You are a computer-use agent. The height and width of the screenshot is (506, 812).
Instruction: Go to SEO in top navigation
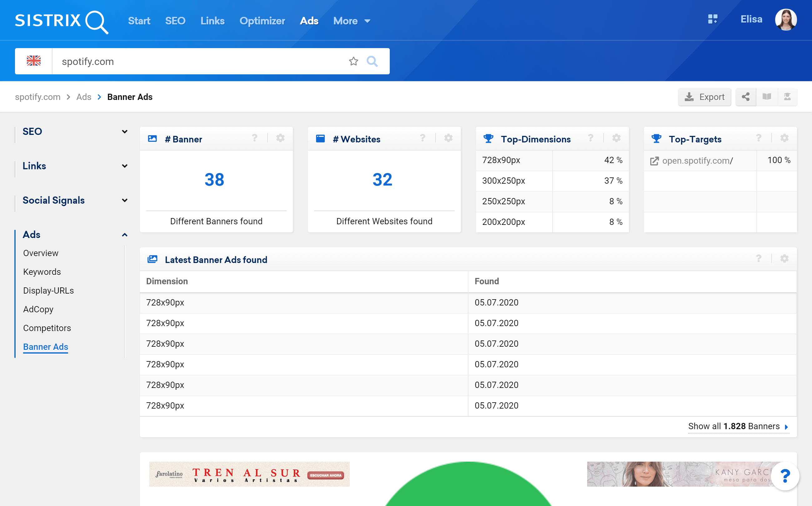[x=175, y=21]
